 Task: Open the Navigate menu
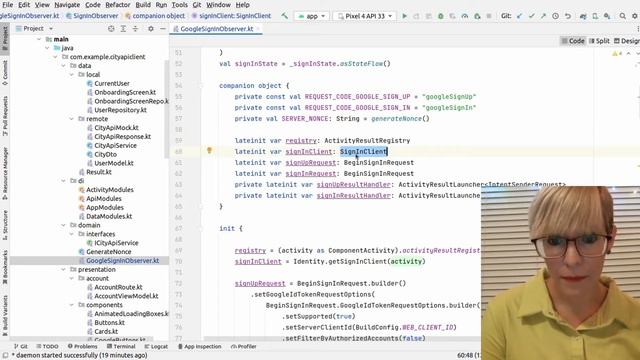point(67,5)
